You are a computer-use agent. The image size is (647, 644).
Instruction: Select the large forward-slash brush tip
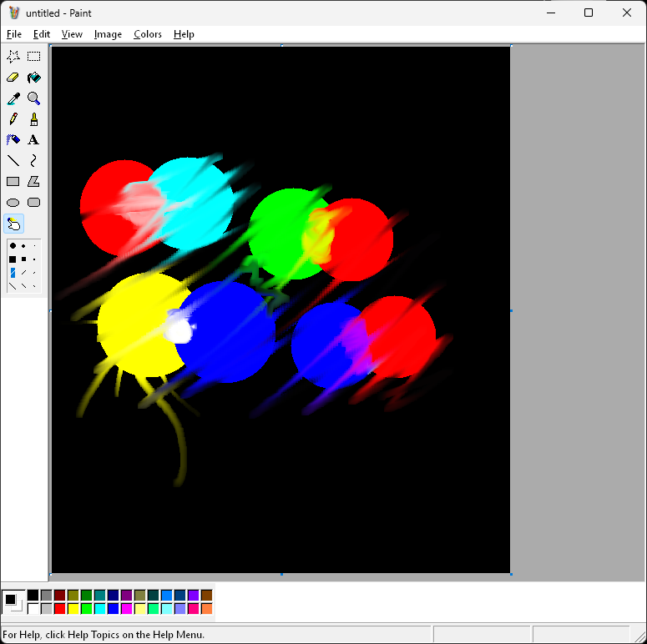point(13,273)
